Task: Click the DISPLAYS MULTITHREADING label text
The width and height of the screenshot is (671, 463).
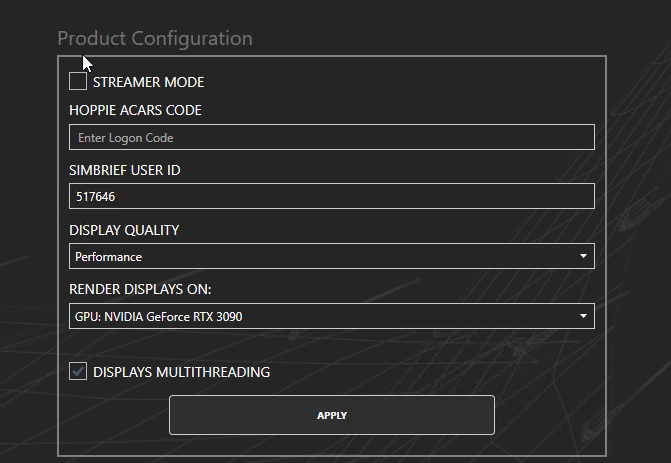Action: [181, 372]
